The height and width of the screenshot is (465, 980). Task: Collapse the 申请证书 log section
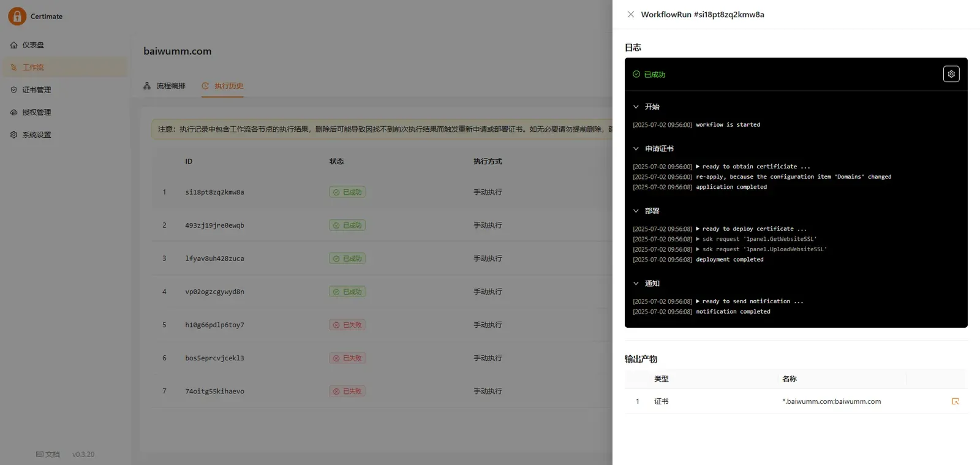point(653,149)
